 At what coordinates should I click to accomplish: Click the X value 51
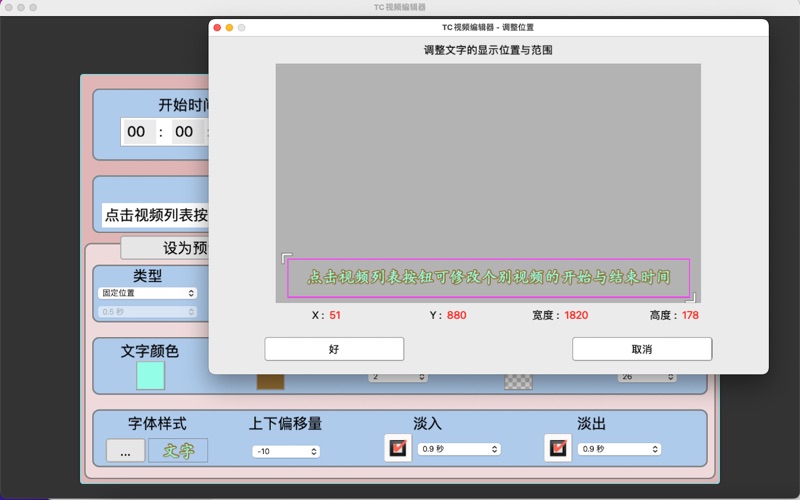[335, 315]
